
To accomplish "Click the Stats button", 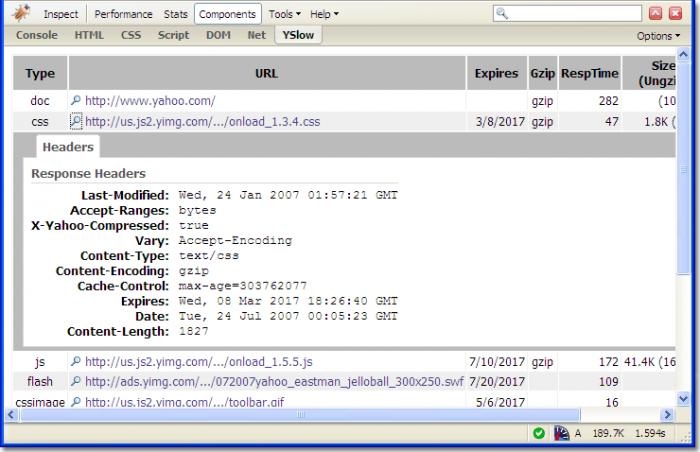I will (175, 14).
